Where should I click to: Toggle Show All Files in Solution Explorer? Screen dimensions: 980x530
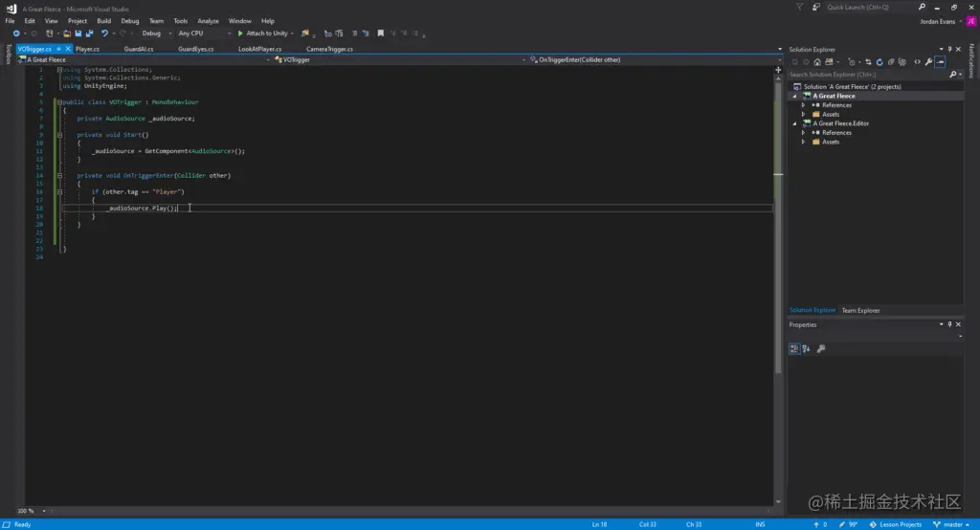(902, 62)
